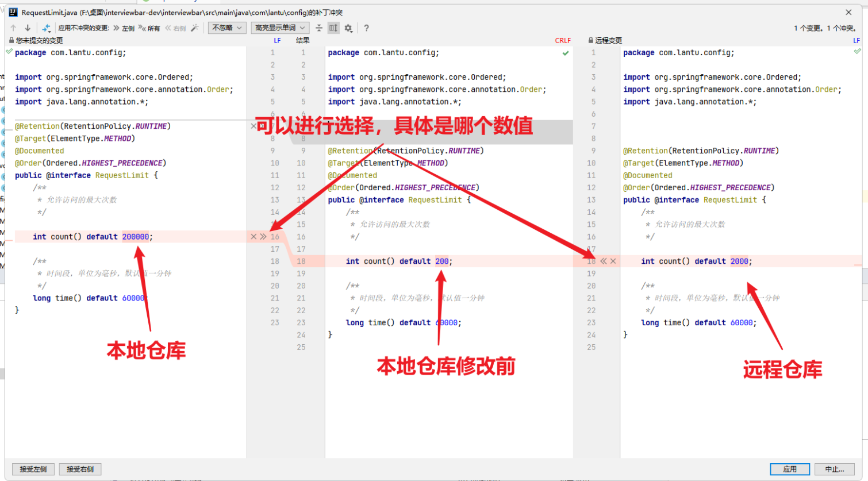Go to next difference with down arrow
The width and height of the screenshot is (868, 481).
pyautogui.click(x=27, y=28)
